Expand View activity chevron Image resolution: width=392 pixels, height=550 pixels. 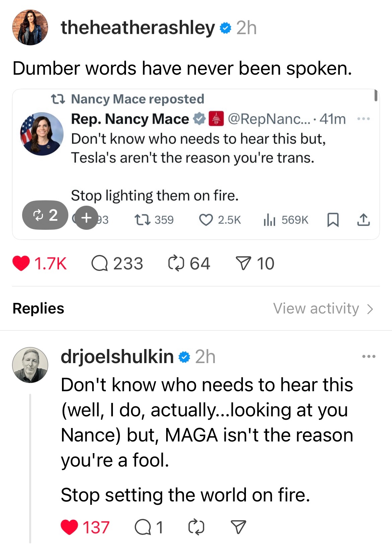coord(370,309)
